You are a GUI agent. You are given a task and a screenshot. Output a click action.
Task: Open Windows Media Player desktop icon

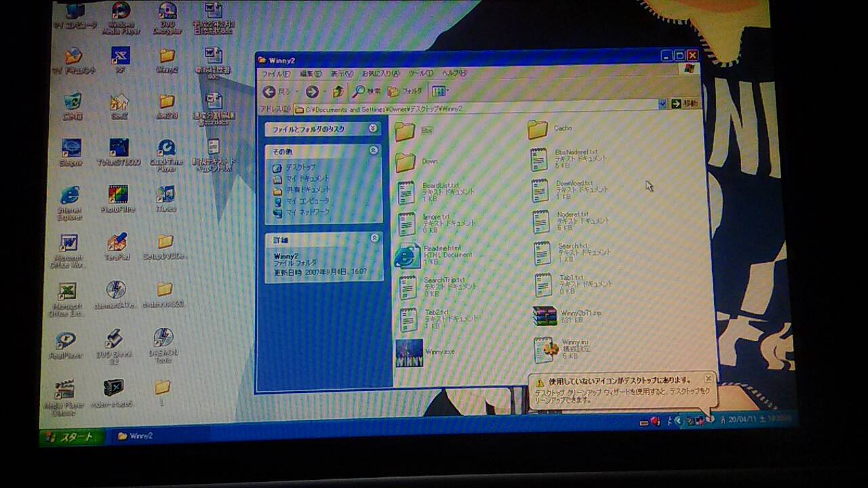point(121,18)
